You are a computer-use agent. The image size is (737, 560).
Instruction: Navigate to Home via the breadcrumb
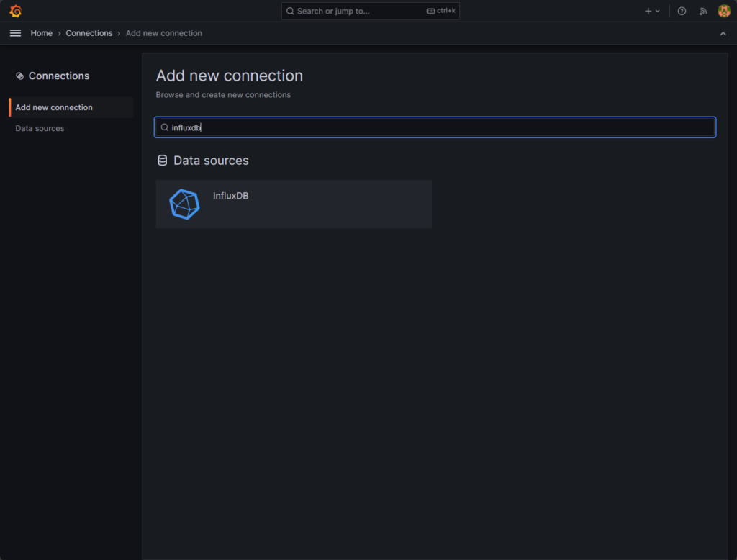click(41, 33)
